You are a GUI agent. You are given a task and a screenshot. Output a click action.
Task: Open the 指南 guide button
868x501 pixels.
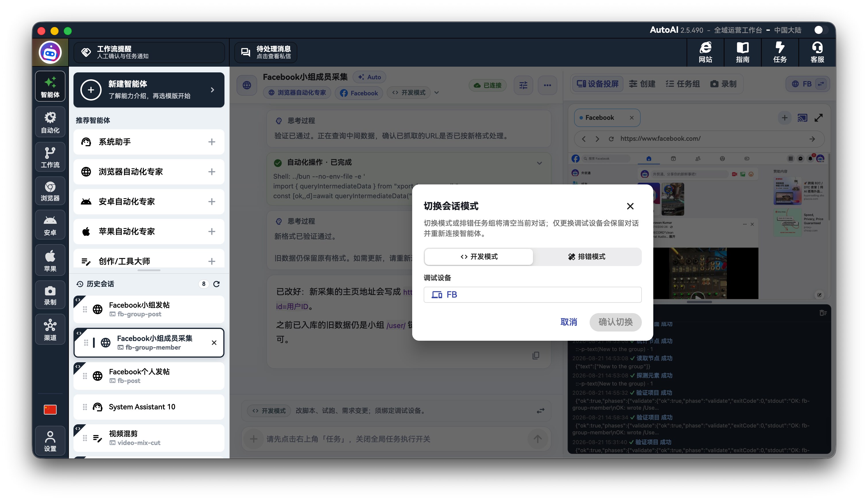pos(743,53)
